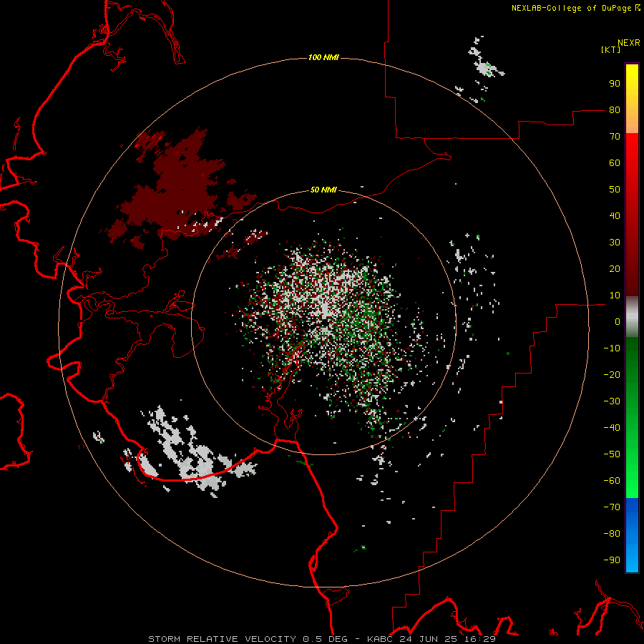The width and height of the screenshot is (644, 644).
Task: Click the [KT] units label above scale
Action: 610,49
